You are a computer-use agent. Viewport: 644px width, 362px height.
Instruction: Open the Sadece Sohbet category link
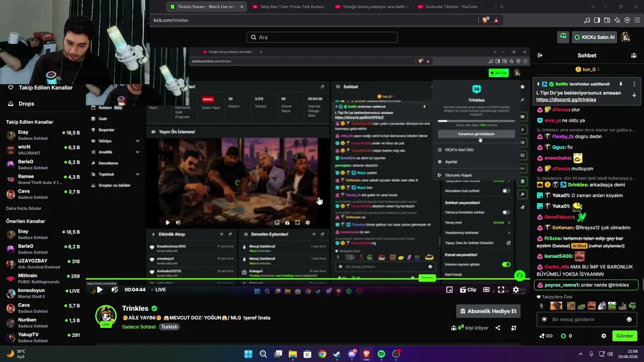[139, 327]
